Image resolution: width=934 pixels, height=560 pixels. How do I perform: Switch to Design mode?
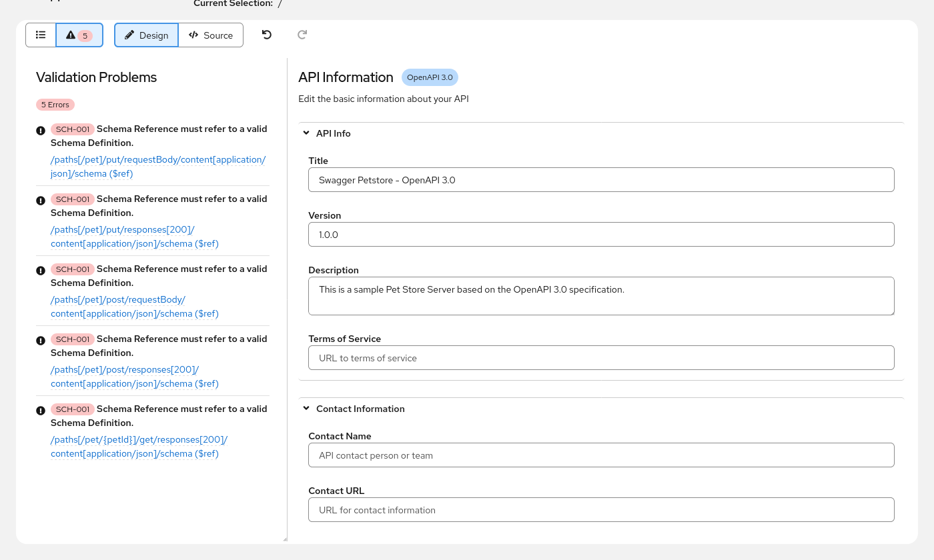coord(146,35)
